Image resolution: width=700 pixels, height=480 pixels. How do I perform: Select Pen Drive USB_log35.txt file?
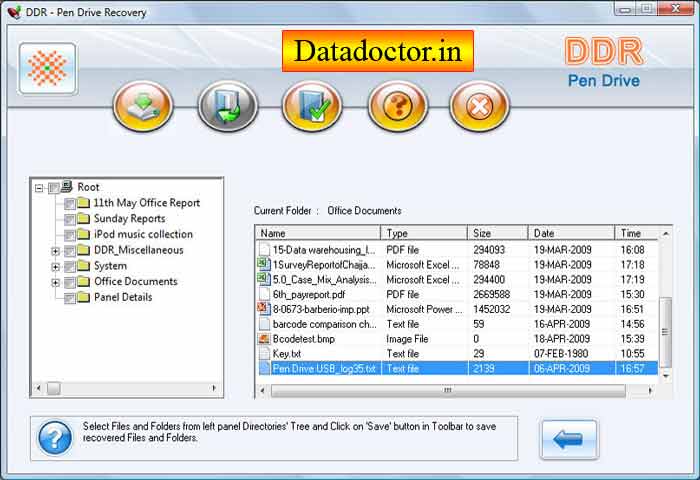457,368
